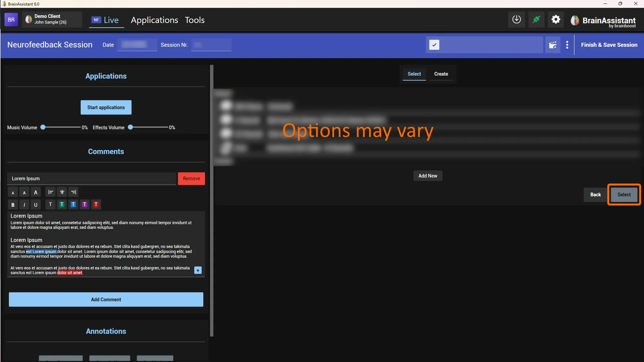The height and width of the screenshot is (362, 644).
Task: Open the Tools menu
Action: [194, 20]
